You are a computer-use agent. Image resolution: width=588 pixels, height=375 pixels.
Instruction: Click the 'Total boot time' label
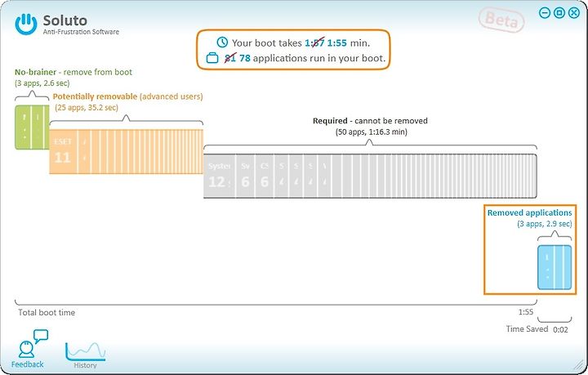[x=47, y=312]
